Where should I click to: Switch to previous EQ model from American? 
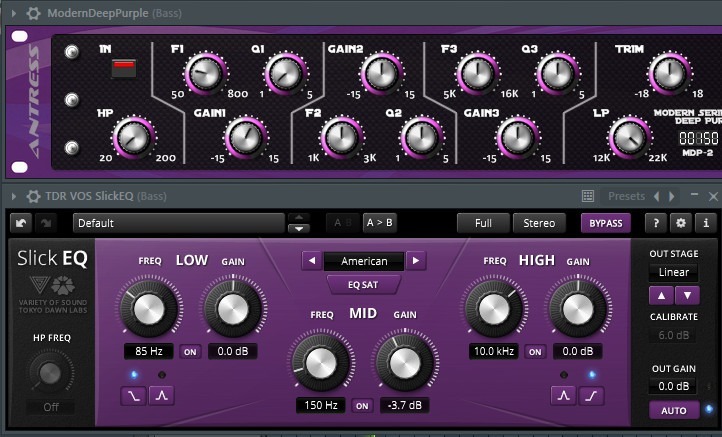pos(312,261)
